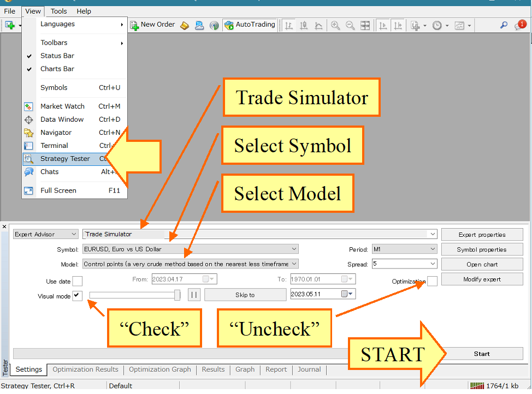Check the Use date checkbox
The image size is (532, 394).
tap(78, 281)
